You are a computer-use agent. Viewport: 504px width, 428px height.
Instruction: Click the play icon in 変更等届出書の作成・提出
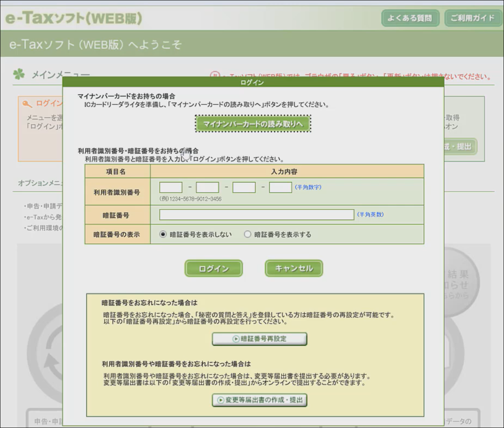click(x=221, y=400)
